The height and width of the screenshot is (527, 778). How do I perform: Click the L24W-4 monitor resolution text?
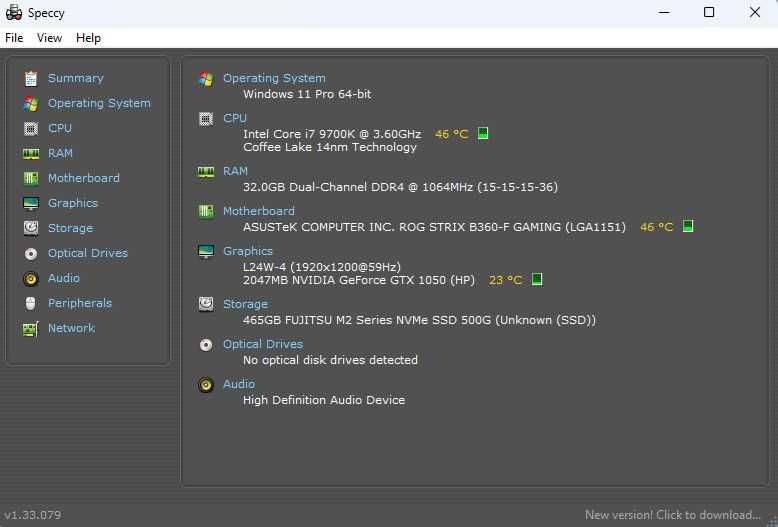(x=322, y=267)
